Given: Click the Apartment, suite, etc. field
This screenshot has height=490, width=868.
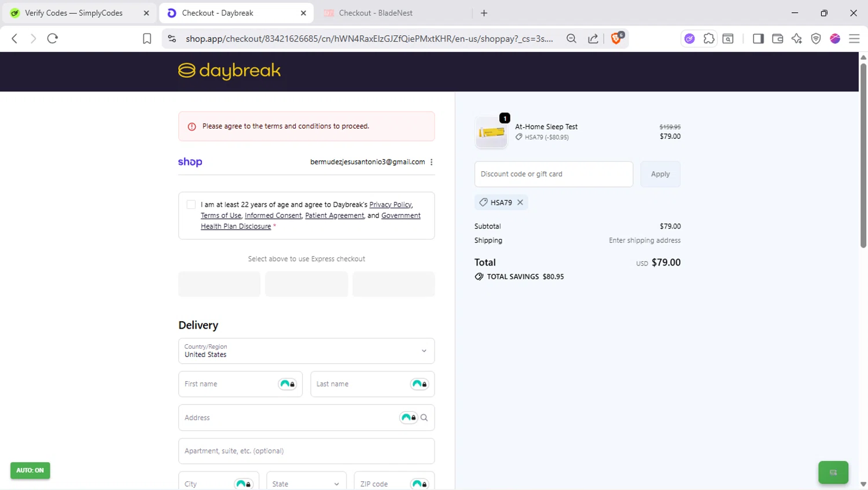Looking at the screenshot, I should click(x=307, y=451).
